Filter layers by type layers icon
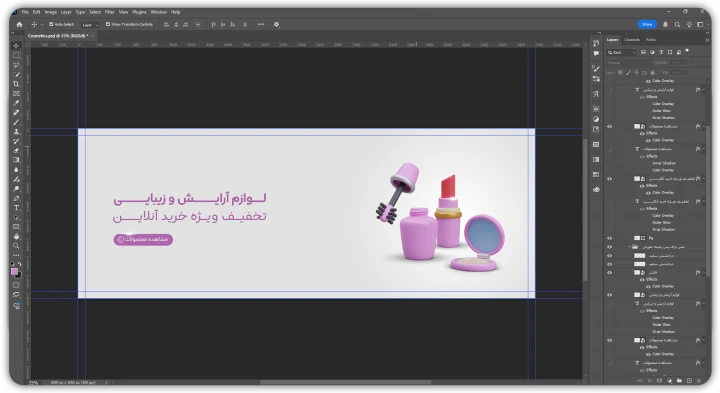This screenshot has width=720, height=393. click(661, 52)
